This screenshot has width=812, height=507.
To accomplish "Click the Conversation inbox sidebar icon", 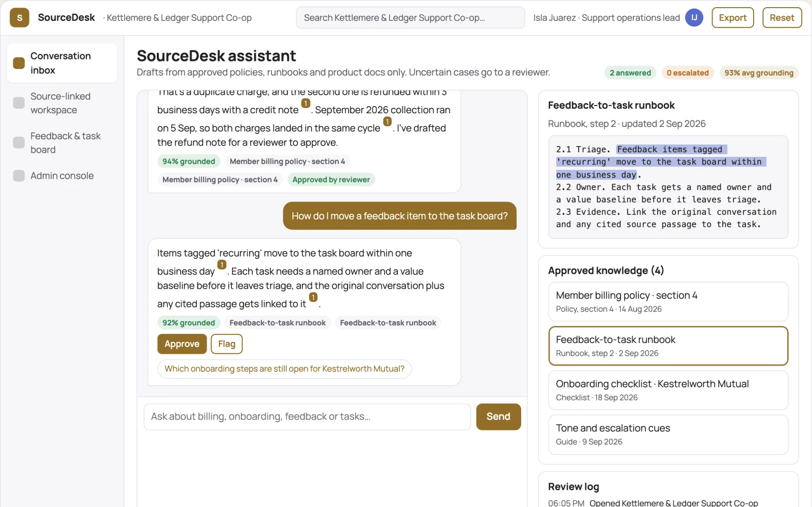I will coord(19,63).
